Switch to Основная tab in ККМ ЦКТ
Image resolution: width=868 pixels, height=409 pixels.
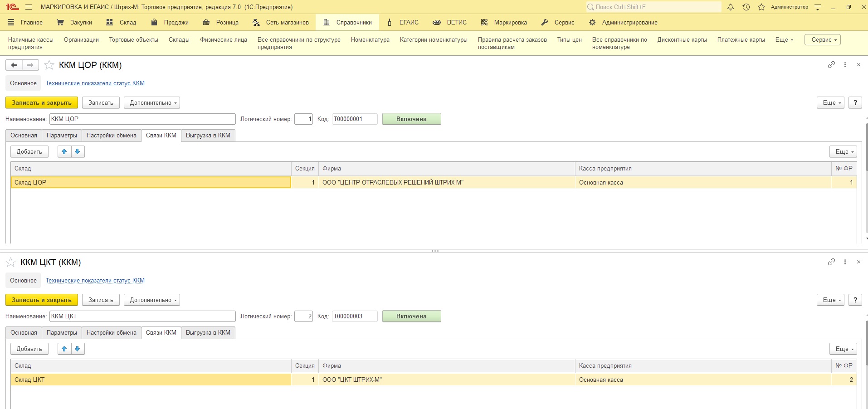pyautogui.click(x=24, y=333)
